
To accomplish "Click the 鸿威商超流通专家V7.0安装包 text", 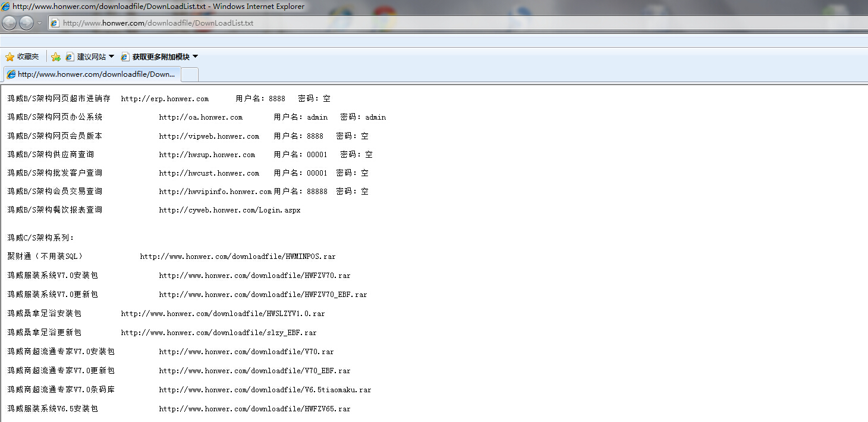I will 61,352.
